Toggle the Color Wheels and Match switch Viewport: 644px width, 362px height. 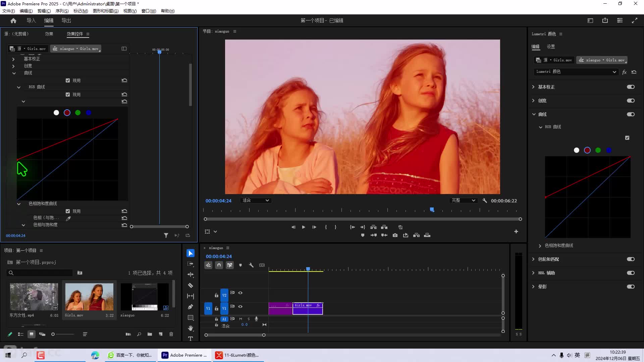(631, 259)
